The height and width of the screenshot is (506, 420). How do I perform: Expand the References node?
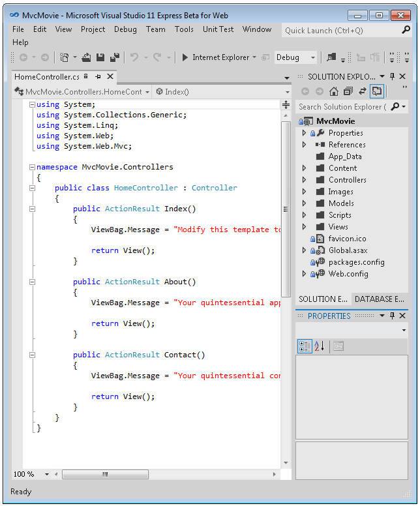click(x=304, y=145)
